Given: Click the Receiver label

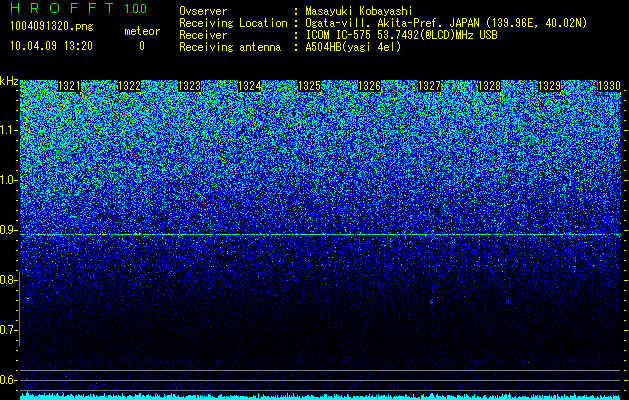Looking at the screenshot, I should 203,35.
